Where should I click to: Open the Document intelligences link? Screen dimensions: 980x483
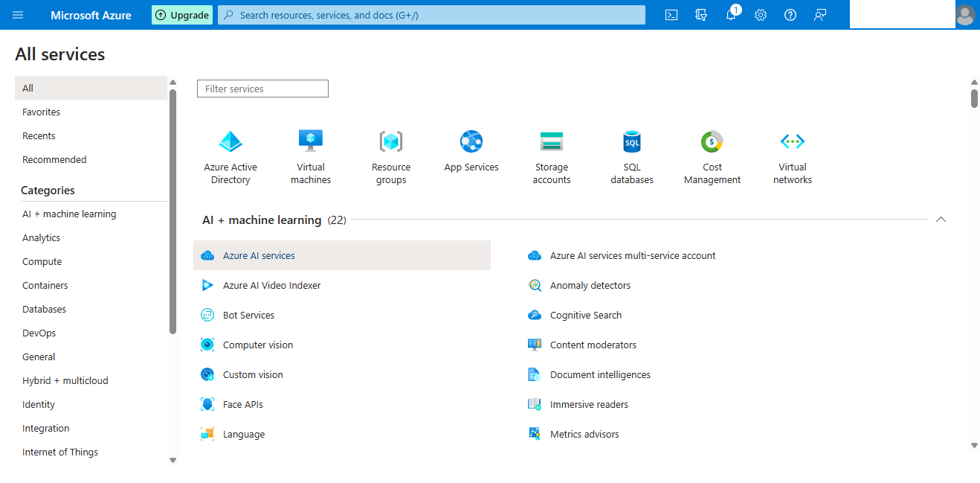coord(600,374)
